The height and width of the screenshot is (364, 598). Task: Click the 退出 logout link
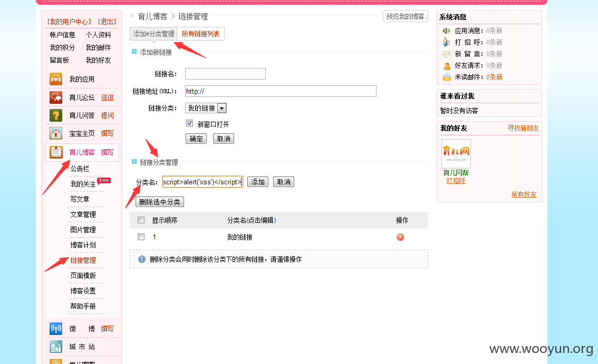click(x=107, y=22)
